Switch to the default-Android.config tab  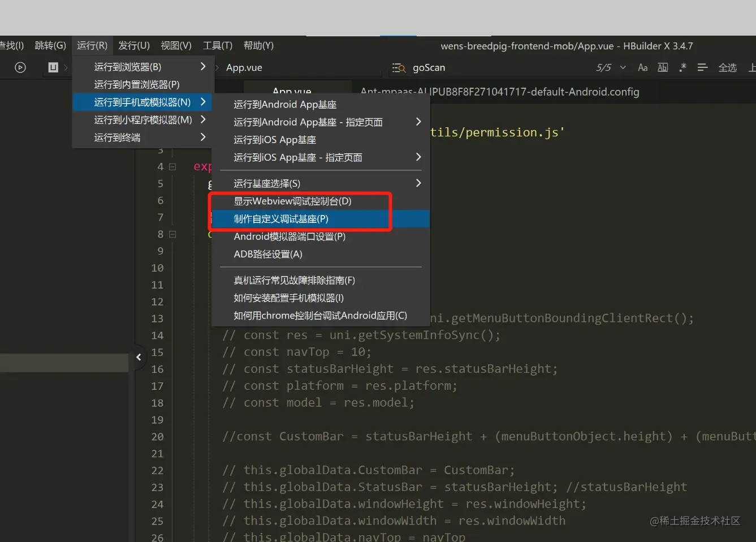(x=500, y=92)
